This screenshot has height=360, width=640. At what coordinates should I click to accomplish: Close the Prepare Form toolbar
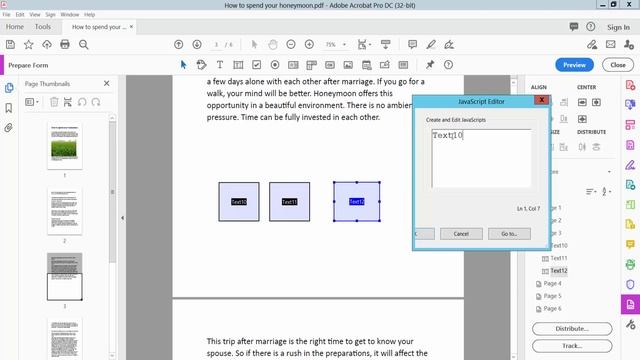(x=618, y=65)
